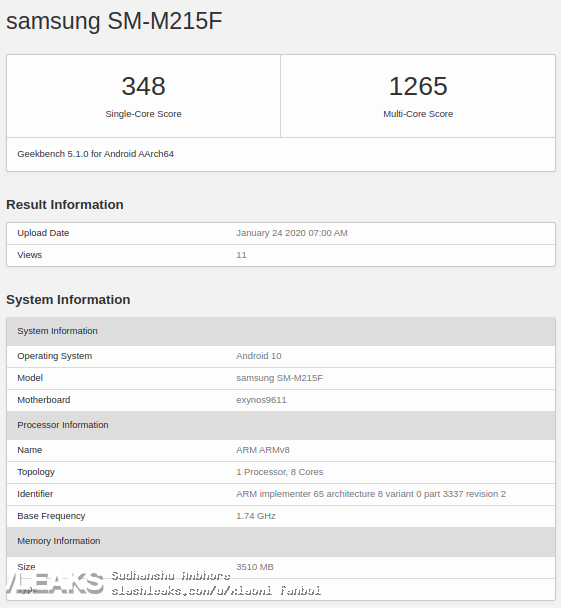The height and width of the screenshot is (608, 561).
Task: Click the Memory Information table header
Action: click(281, 541)
